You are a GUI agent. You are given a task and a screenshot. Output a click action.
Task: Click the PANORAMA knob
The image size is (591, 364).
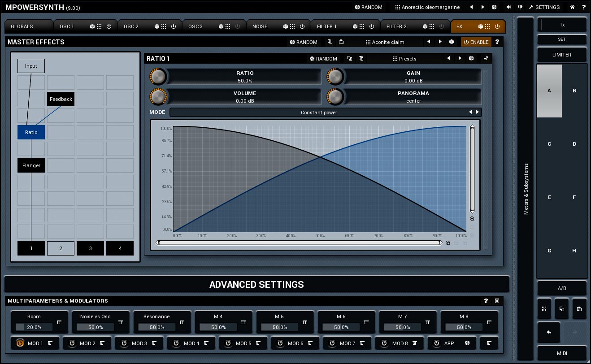(335, 97)
